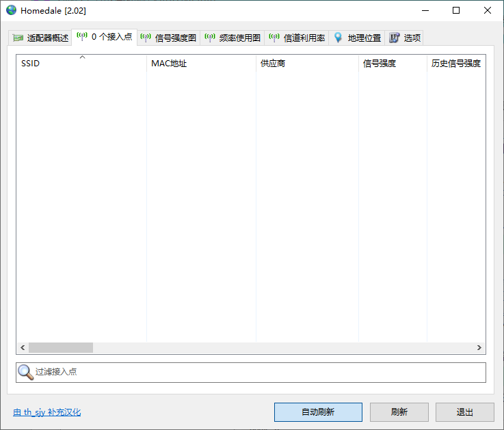Sort by 供应商 column header
504x430 pixels.
point(307,64)
